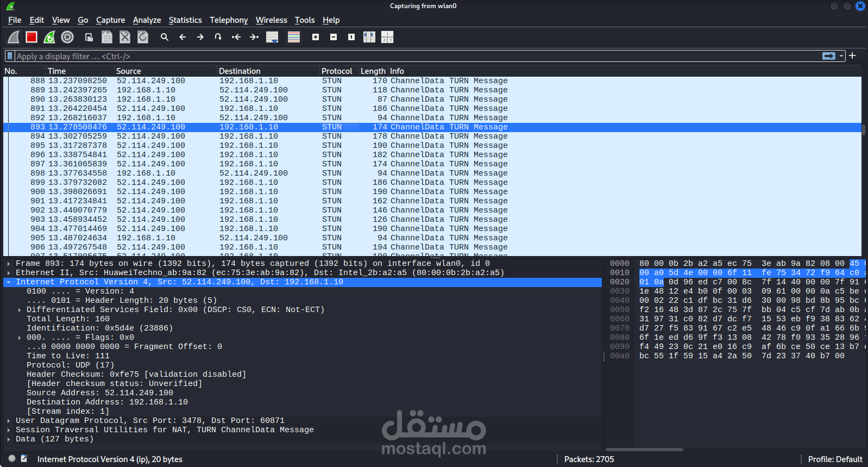Click Profile: Default in status bar
Screen dimensions: 868x467
click(835, 459)
